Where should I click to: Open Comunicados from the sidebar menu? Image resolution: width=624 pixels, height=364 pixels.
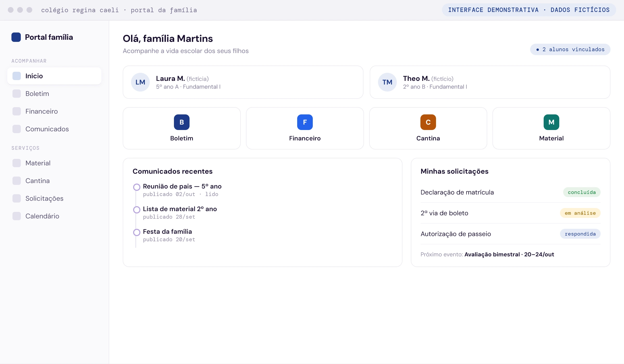pos(54,129)
